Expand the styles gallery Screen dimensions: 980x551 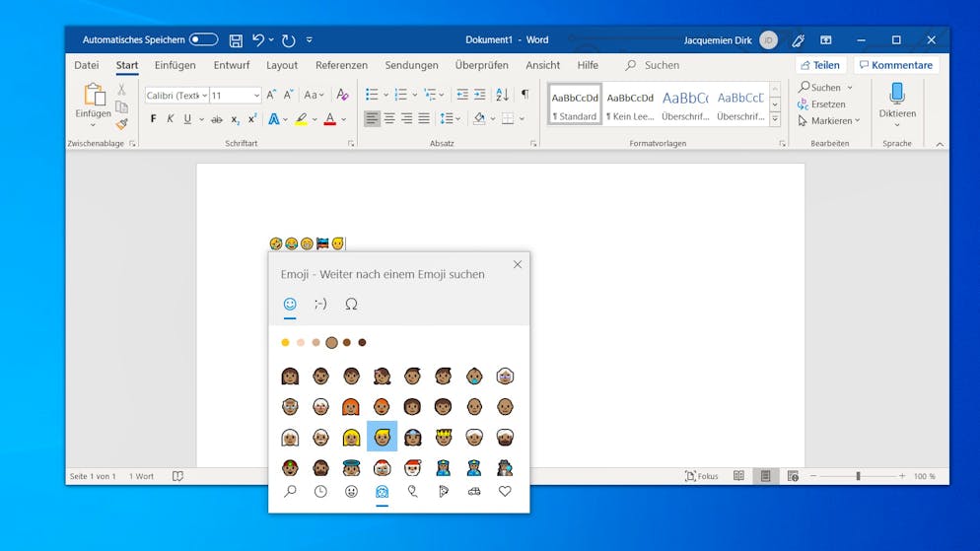click(775, 118)
